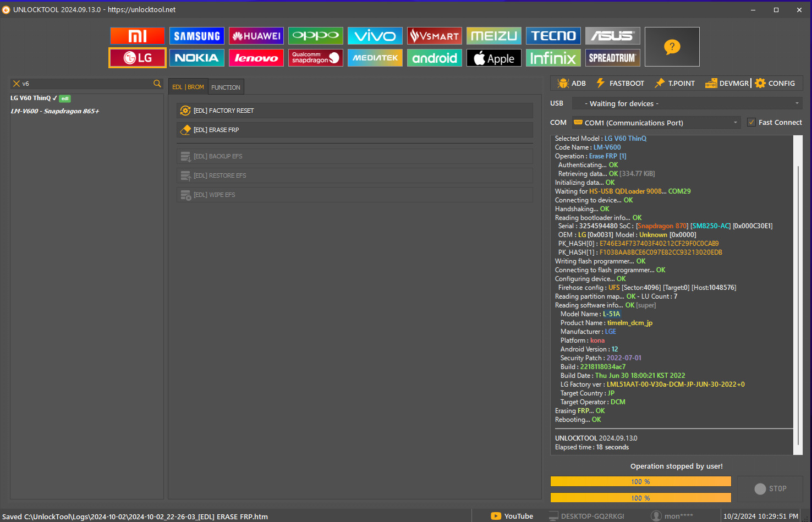Click the model search field

(x=86, y=84)
